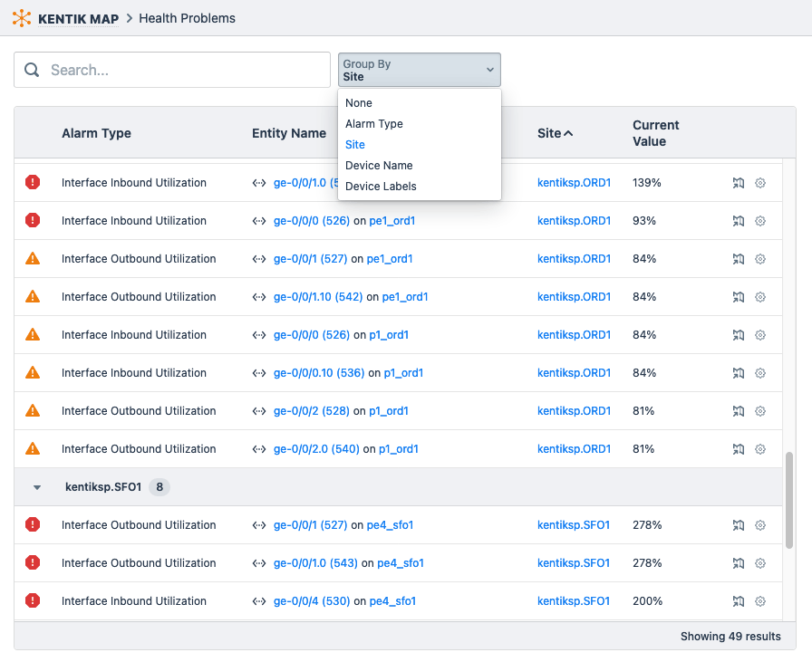This screenshot has width=812, height=662.
Task: Open the map view for pe1_ord1's alarm
Action: click(739, 221)
